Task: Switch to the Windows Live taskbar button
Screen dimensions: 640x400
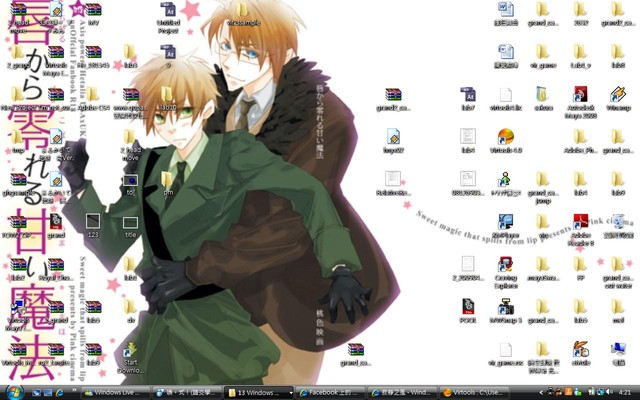Action: tap(116, 393)
